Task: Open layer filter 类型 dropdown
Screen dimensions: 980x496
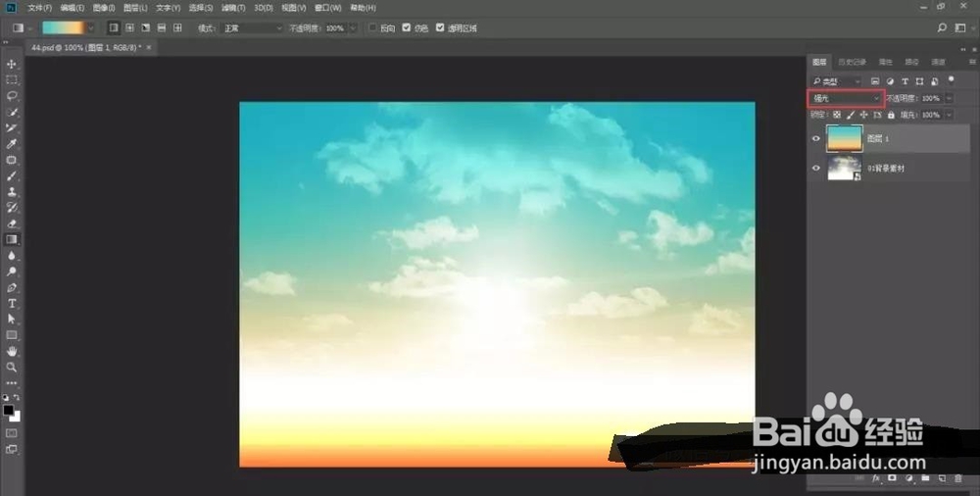Action: [x=836, y=81]
